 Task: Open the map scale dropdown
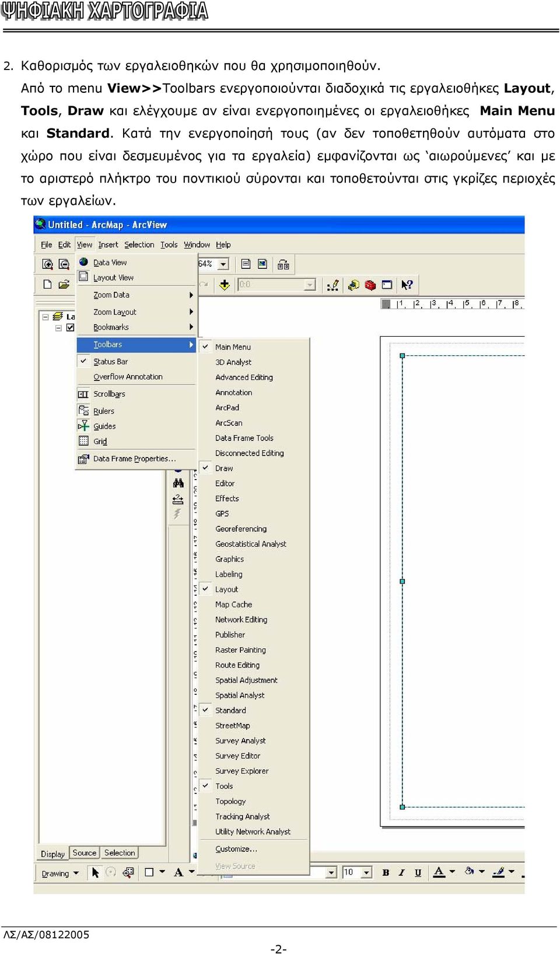click(310, 285)
